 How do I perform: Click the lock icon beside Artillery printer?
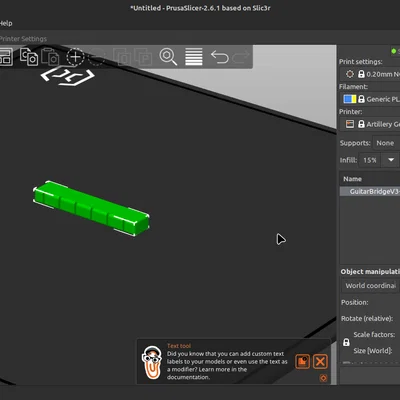point(361,124)
